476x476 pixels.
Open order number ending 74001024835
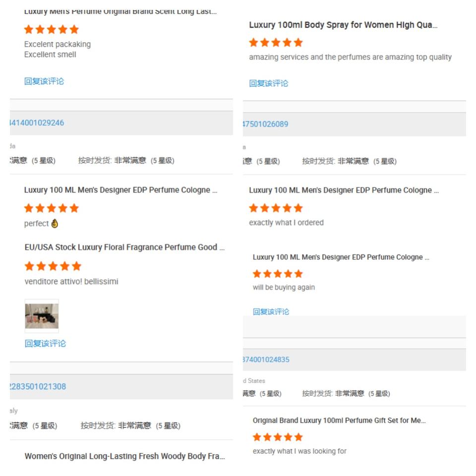click(266, 359)
